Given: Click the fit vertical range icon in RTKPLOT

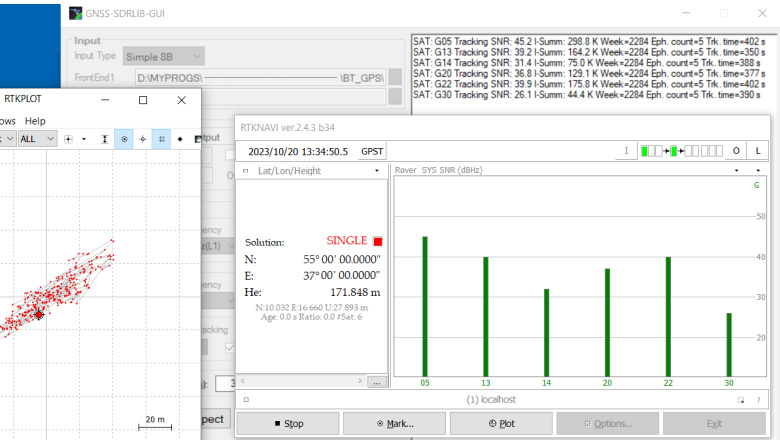Looking at the screenshot, I should pos(104,139).
